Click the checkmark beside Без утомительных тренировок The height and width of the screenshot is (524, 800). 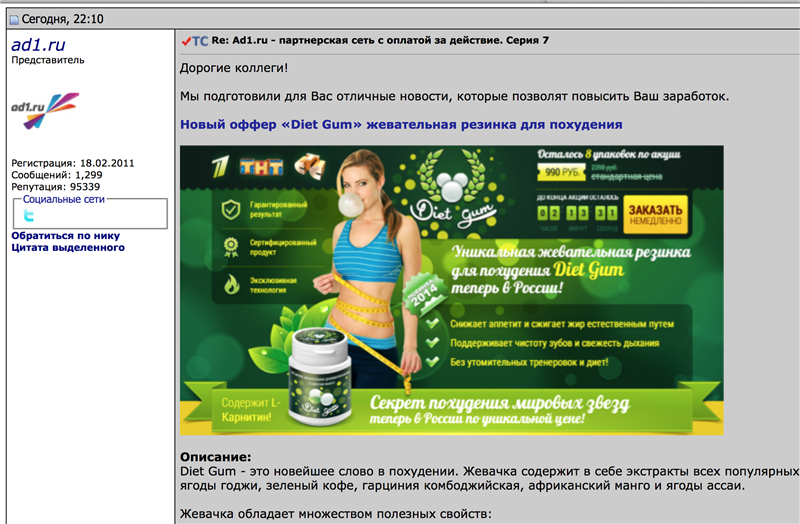click(432, 362)
